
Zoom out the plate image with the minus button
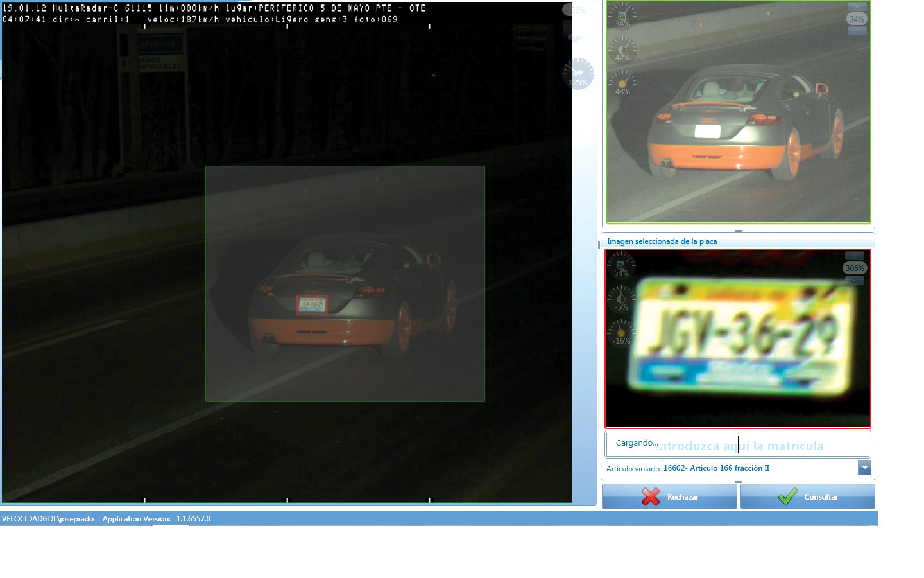[x=854, y=281]
